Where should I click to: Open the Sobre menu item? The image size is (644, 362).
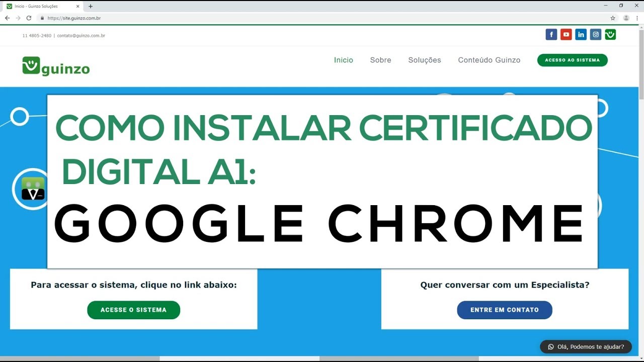point(380,60)
